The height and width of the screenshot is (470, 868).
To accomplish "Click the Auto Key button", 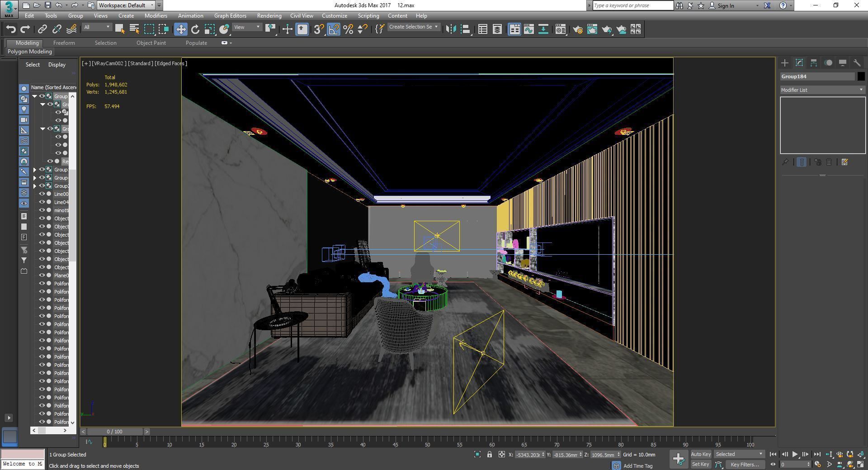I will point(701,454).
